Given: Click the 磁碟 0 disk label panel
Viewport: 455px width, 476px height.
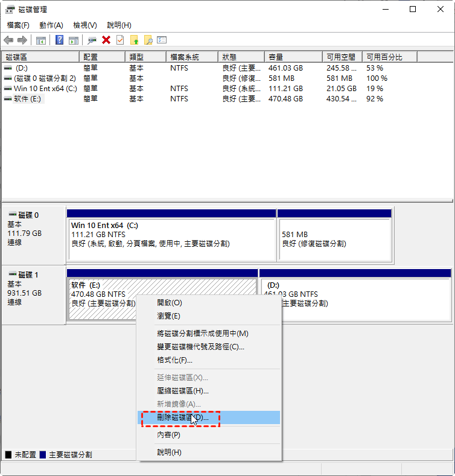Looking at the screenshot, I should (x=34, y=235).
